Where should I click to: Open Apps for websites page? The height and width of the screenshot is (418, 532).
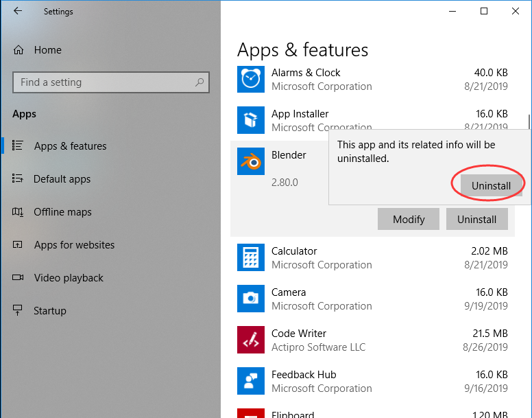pyautogui.click(x=74, y=245)
